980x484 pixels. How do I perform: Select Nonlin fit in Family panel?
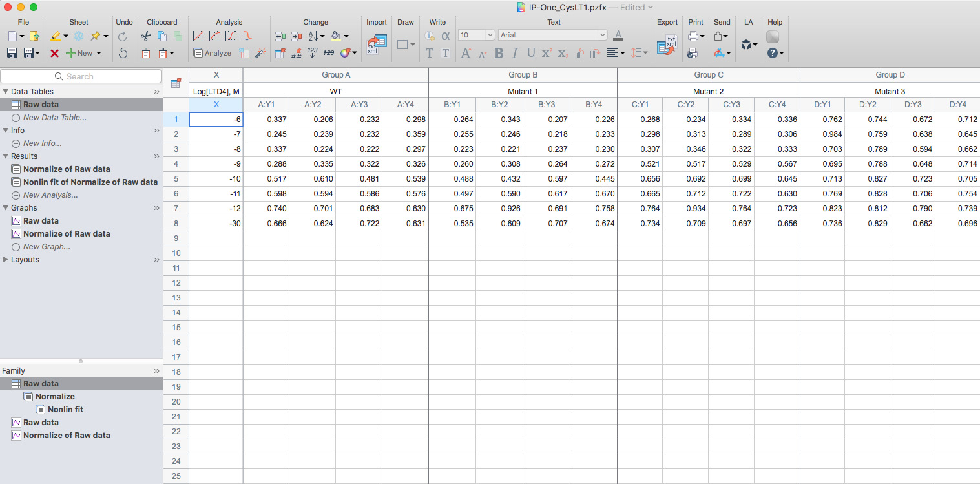(65, 410)
